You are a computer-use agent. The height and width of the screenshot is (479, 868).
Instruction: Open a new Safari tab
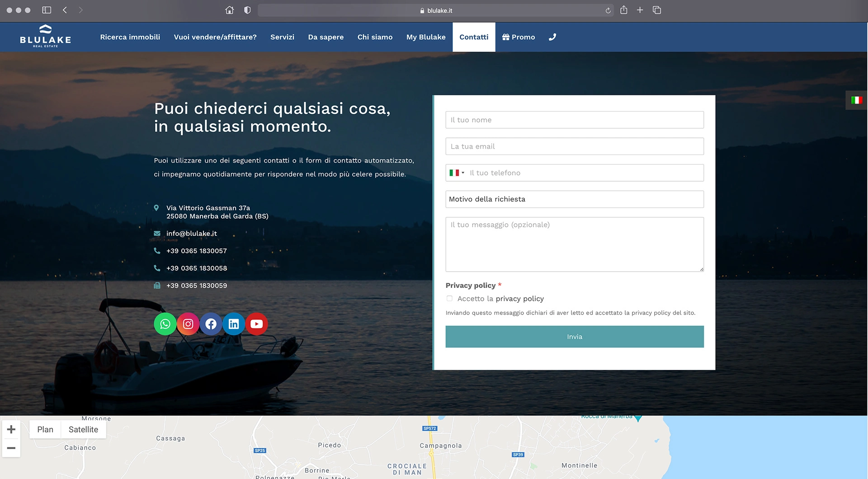click(640, 10)
